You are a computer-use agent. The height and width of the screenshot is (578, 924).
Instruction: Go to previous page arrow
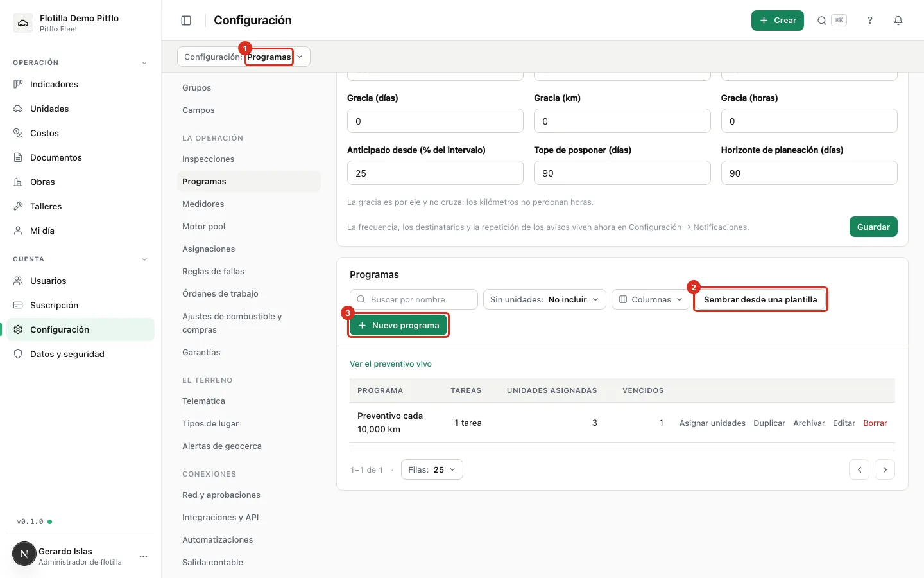(859, 469)
